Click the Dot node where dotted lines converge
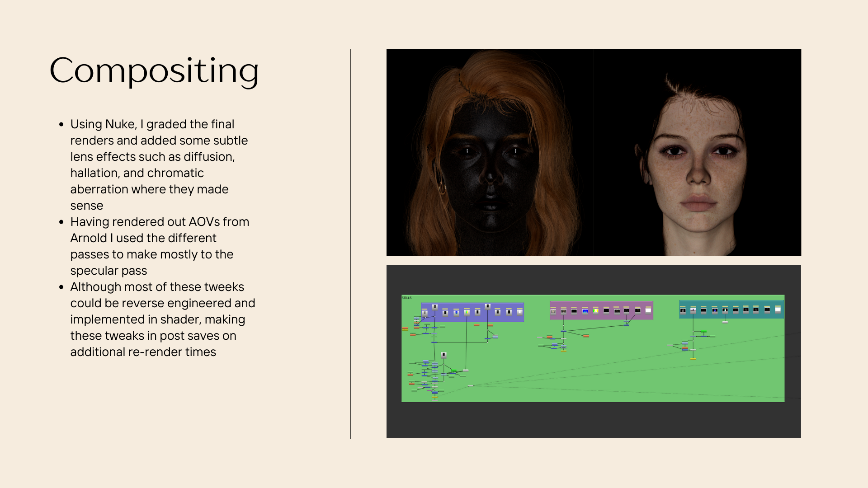Image resolution: width=868 pixels, height=488 pixels. pos(471,385)
